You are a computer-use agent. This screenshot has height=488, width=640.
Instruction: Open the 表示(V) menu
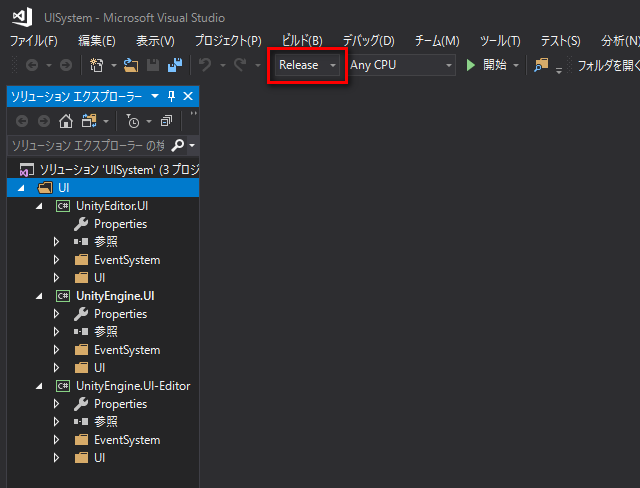tap(155, 41)
